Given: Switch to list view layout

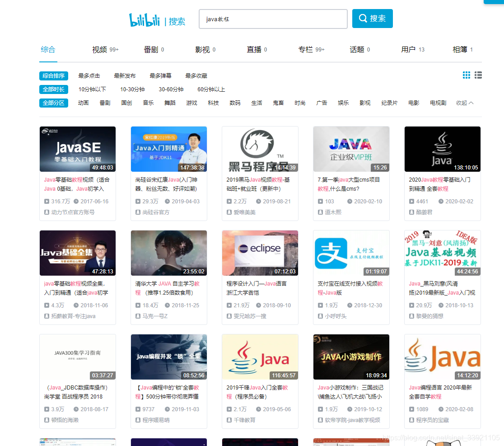Looking at the screenshot, I should pyautogui.click(x=478, y=75).
